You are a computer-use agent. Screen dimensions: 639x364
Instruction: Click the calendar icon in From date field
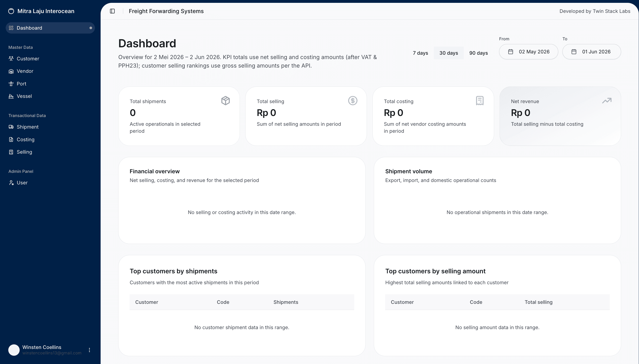point(511,52)
